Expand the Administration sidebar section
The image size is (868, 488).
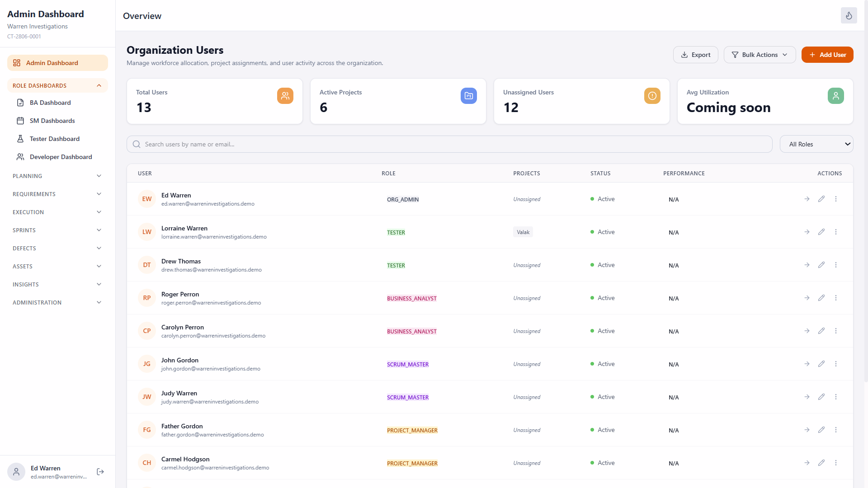[x=57, y=302]
